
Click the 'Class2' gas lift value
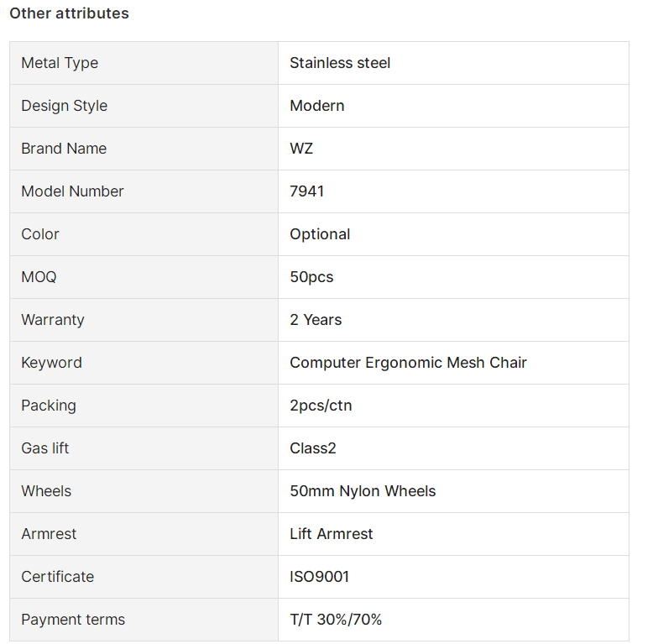coord(313,448)
